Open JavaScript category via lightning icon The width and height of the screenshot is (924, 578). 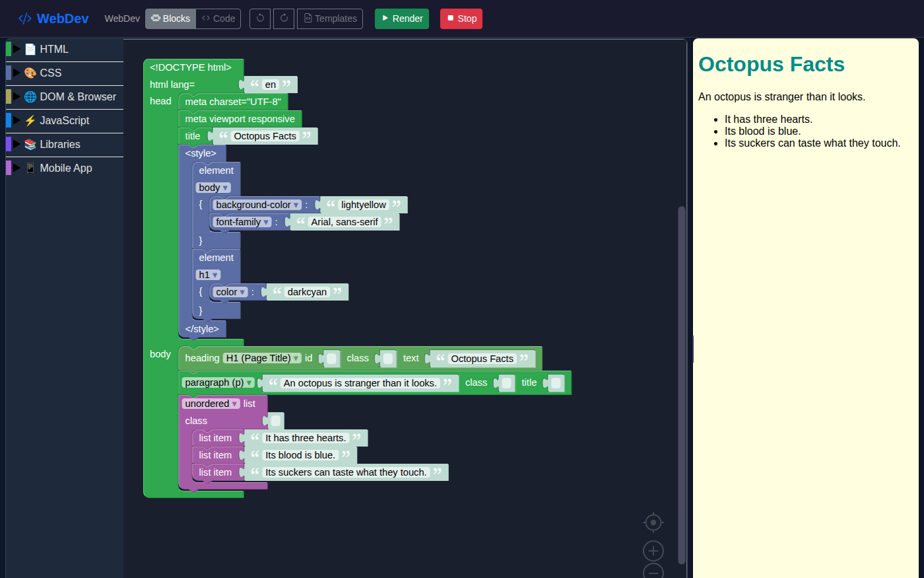(30, 120)
